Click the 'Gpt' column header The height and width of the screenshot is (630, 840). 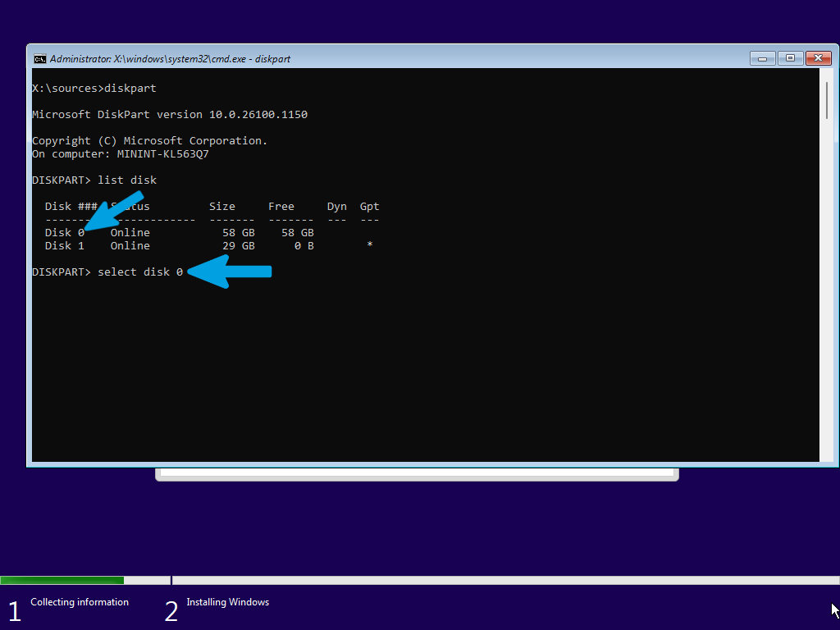370,207
